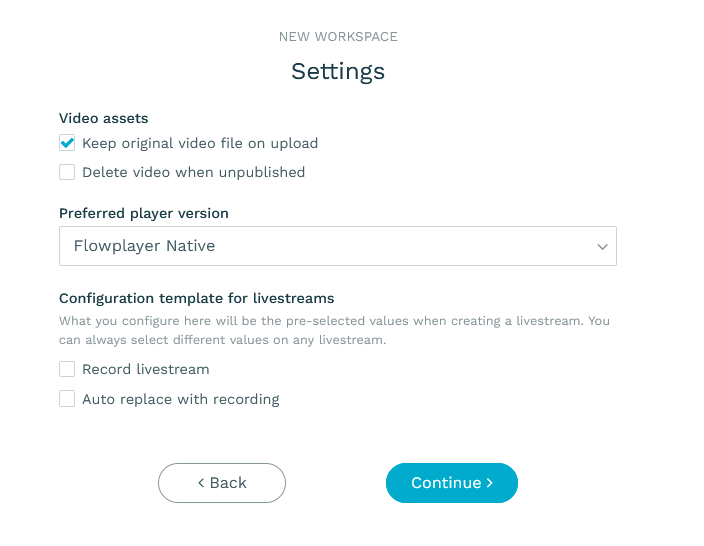Tick the Record livestream checkbox
This screenshot has width=704, height=546.
point(67,369)
